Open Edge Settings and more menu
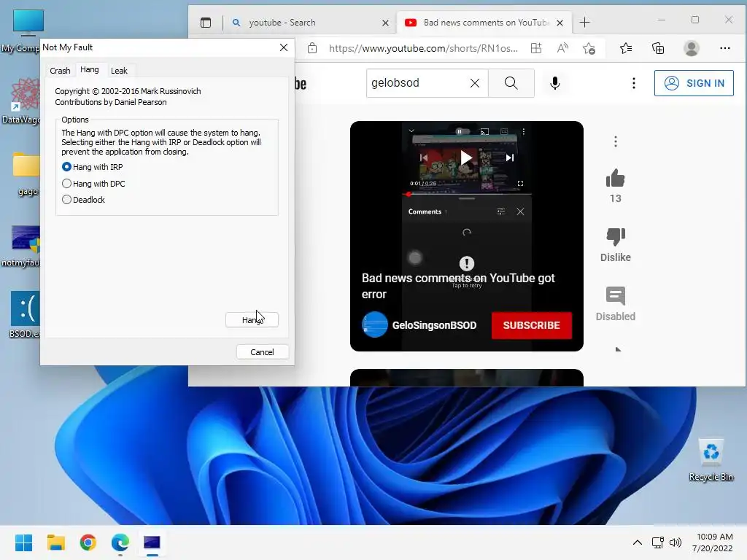The image size is (747, 560). tap(725, 48)
